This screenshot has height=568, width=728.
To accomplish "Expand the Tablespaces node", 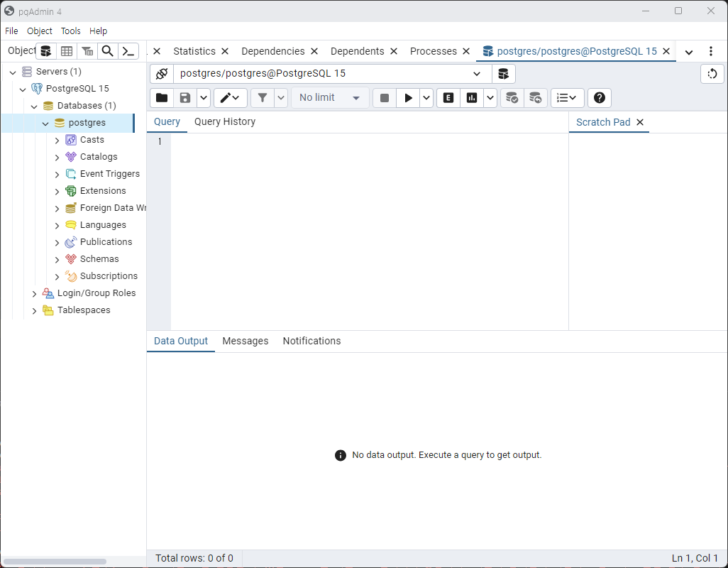I will [x=34, y=311].
